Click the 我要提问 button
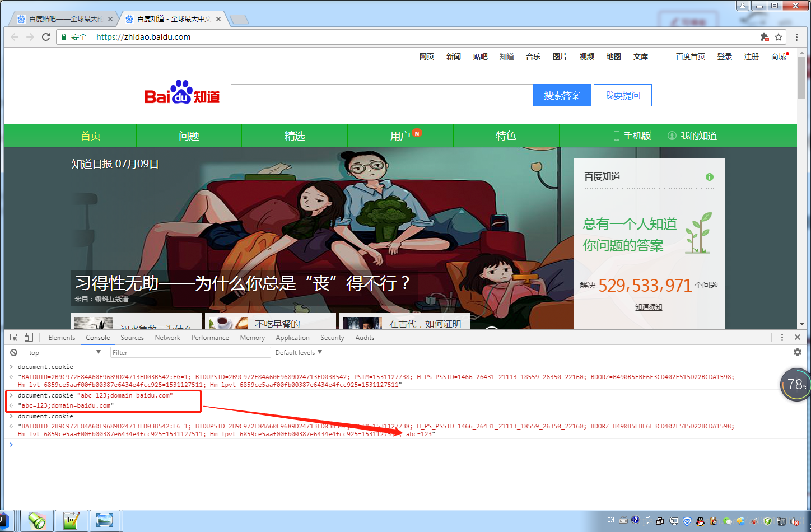Image resolution: width=811 pixels, height=532 pixels. pos(622,95)
